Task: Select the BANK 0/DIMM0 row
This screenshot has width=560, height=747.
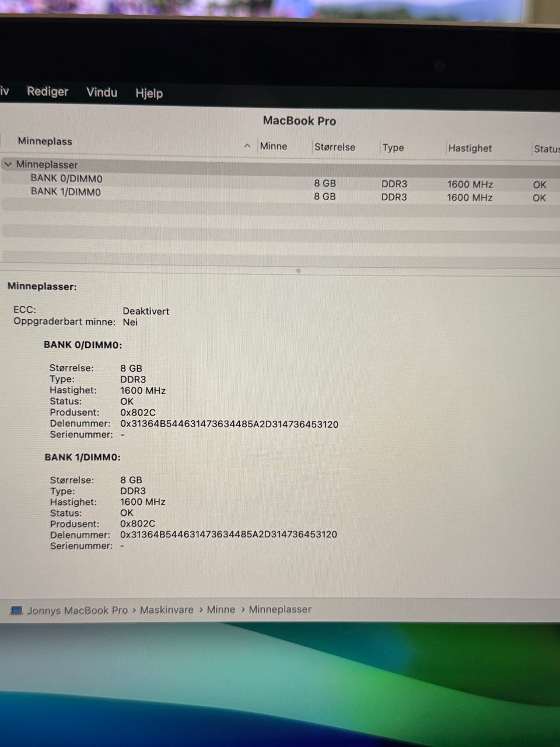Action: point(280,180)
